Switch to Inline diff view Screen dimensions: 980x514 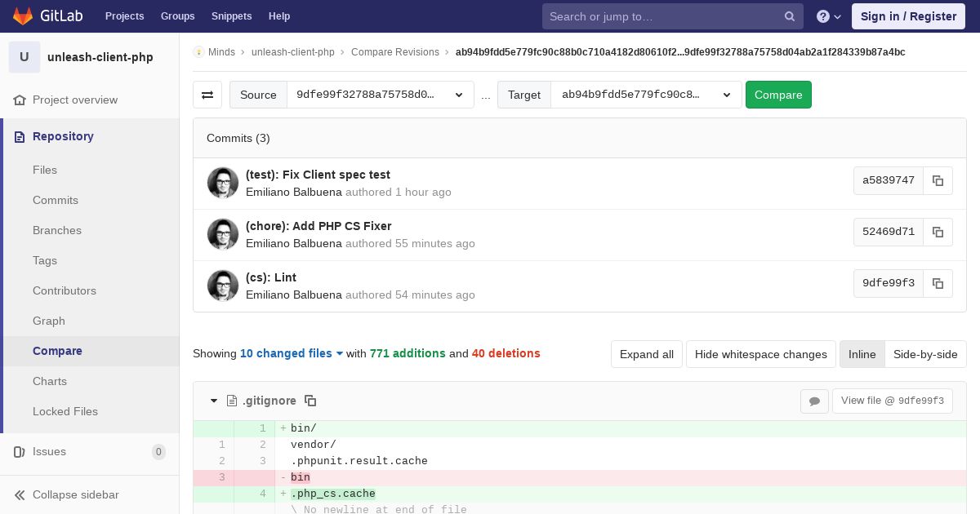click(862, 354)
